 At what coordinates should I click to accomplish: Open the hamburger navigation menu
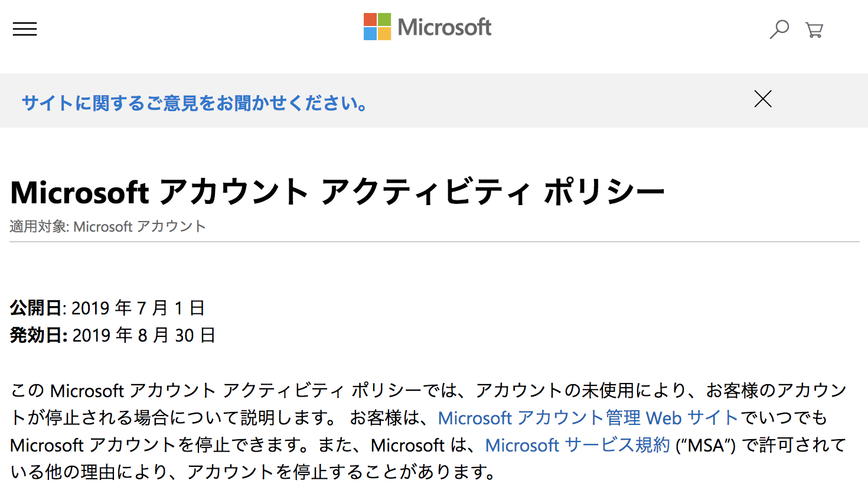25,29
